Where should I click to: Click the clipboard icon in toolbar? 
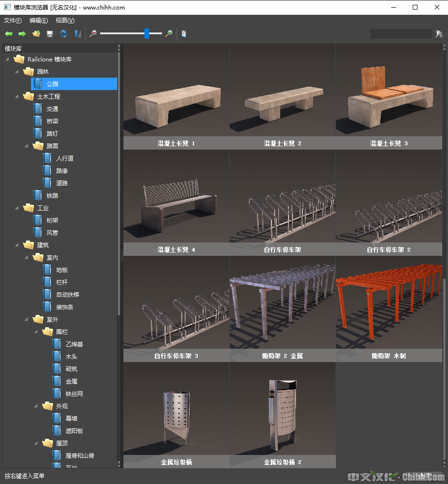tap(184, 34)
